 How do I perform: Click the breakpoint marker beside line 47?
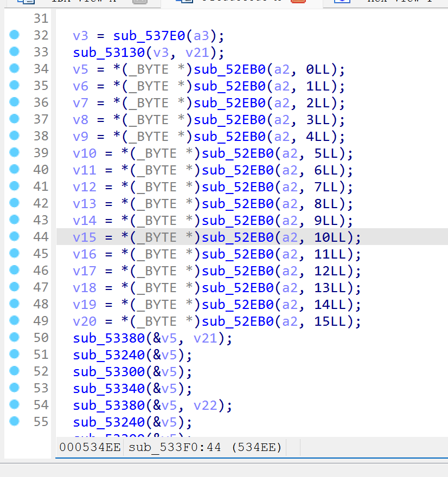coord(15,287)
